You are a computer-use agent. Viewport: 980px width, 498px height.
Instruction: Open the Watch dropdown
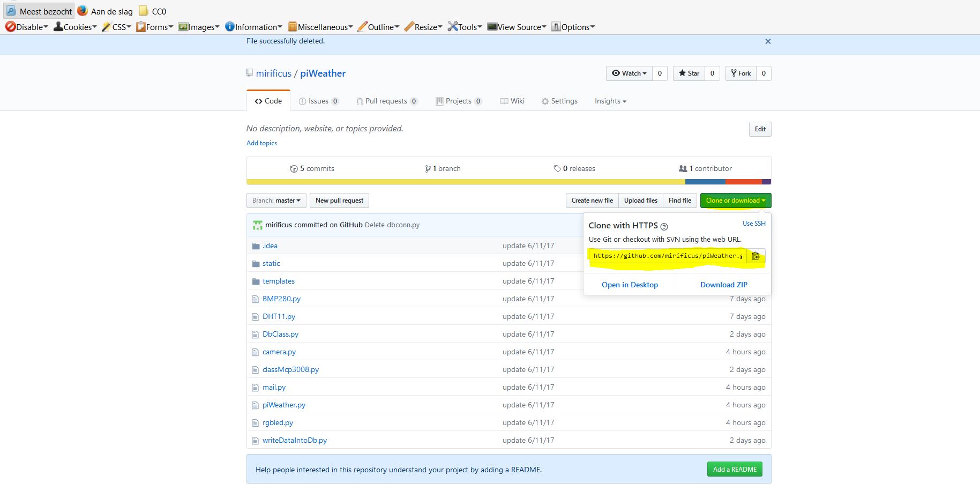(x=629, y=73)
